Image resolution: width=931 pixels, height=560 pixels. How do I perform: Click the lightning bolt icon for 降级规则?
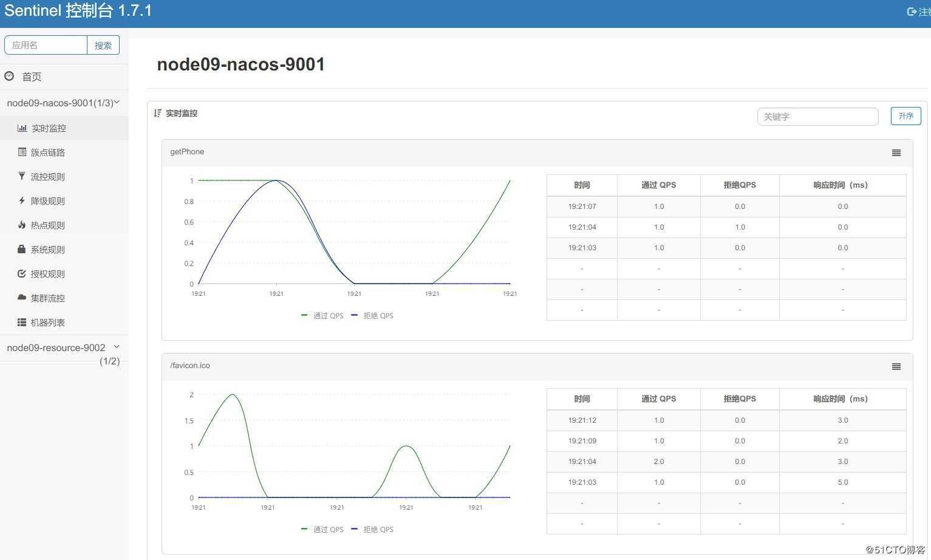22,200
